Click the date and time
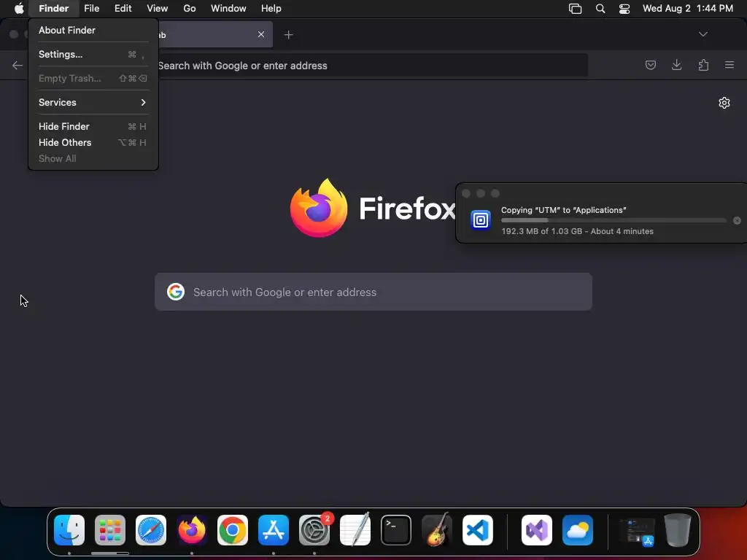Screen dimensions: 747x560 click(687, 9)
